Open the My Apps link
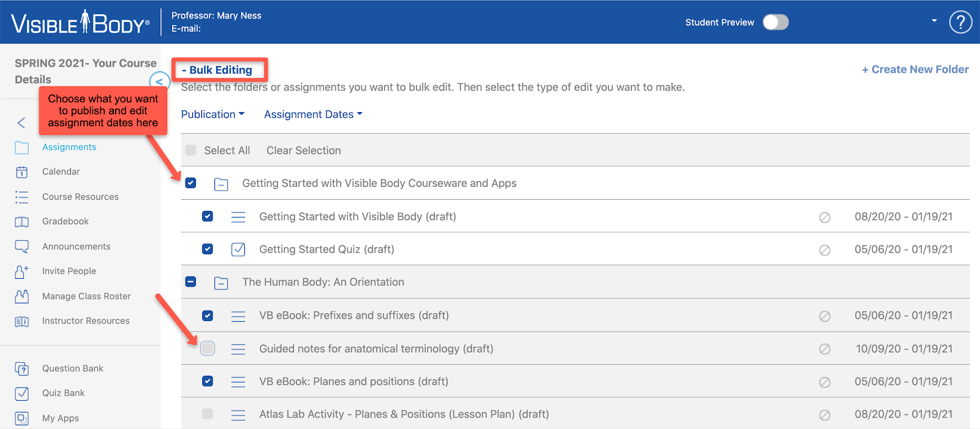The image size is (980, 429). (x=61, y=418)
